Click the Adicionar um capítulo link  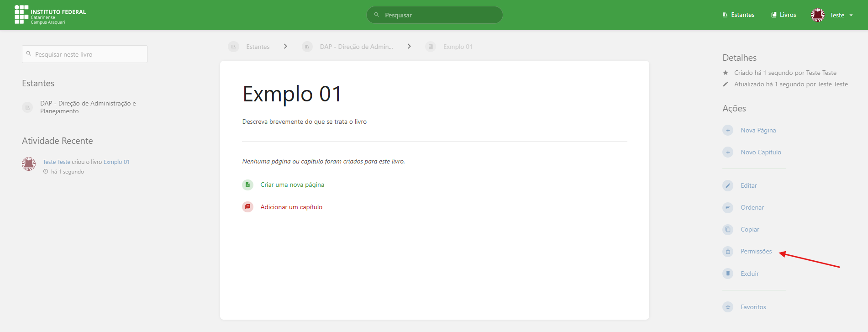291,207
